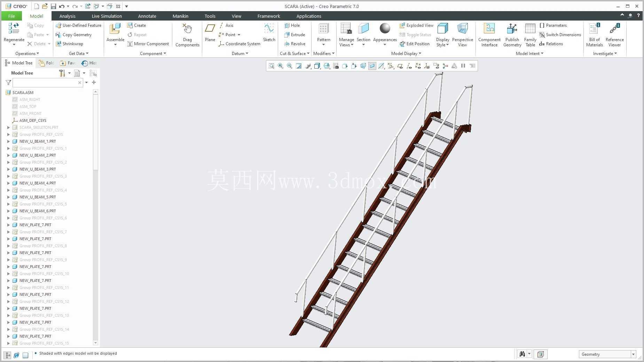Image resolution: width=644 pixels, height=362 pixels.
Task: Click the Zoom Out magnifier icon
Action: point(290,66)
